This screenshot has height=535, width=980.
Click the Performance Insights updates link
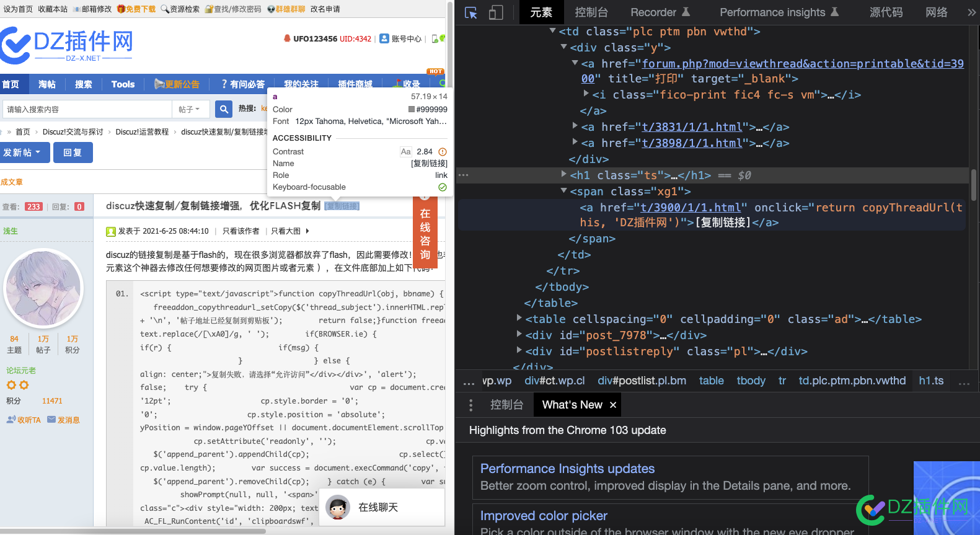[x=567, y=469]
